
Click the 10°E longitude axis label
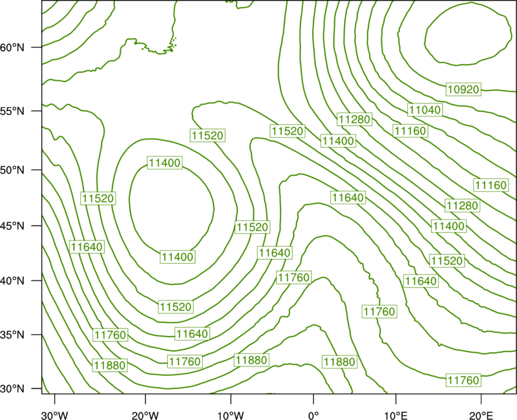396,415
